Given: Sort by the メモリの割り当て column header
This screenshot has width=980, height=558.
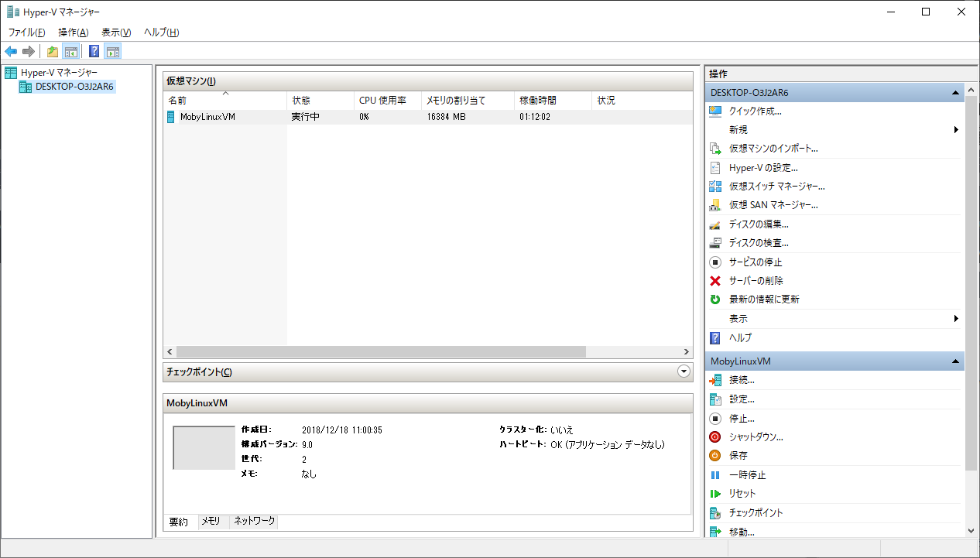Looking at the screenshot, I should pos(468,101).
